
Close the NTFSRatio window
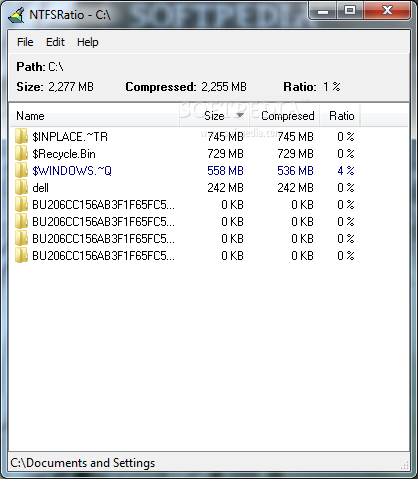tap(387, 11)
